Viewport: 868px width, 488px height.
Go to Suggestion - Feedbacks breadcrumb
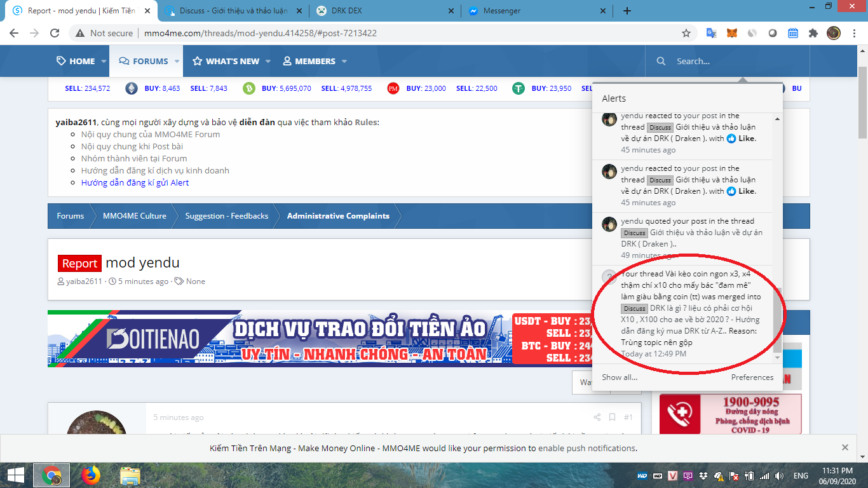[227, 216]
